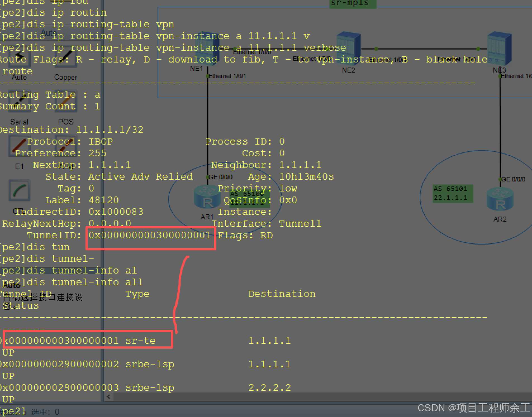Click the Ethernet 1/0/1 port label under NE1
The width and height of the screenshot is (532, 417).
tap(227, 76)
